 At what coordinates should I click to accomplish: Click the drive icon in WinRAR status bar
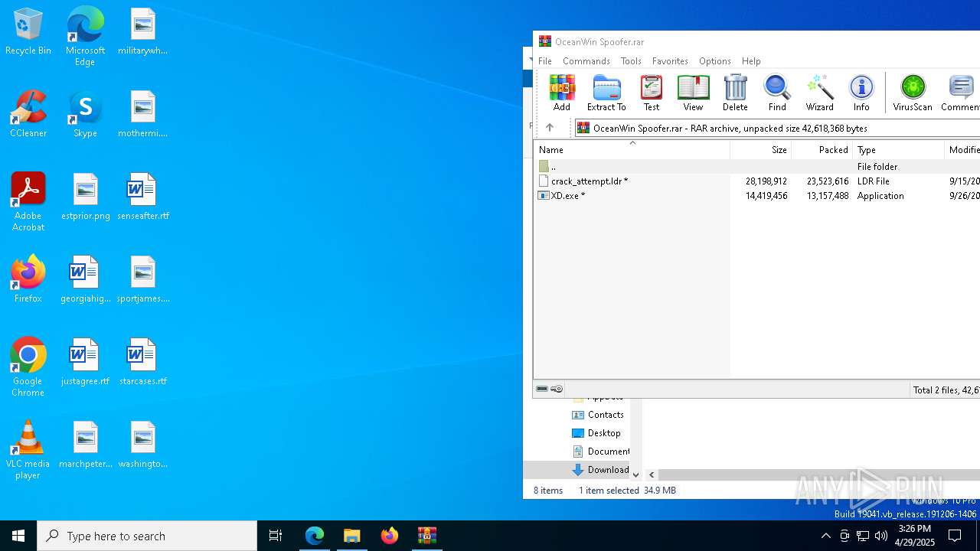tap(542, 389)
